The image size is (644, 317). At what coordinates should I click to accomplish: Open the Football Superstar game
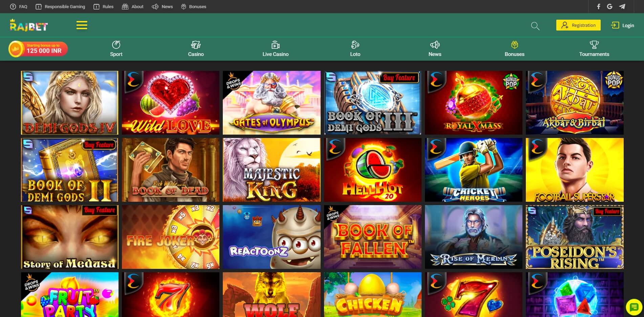point(575,170)
